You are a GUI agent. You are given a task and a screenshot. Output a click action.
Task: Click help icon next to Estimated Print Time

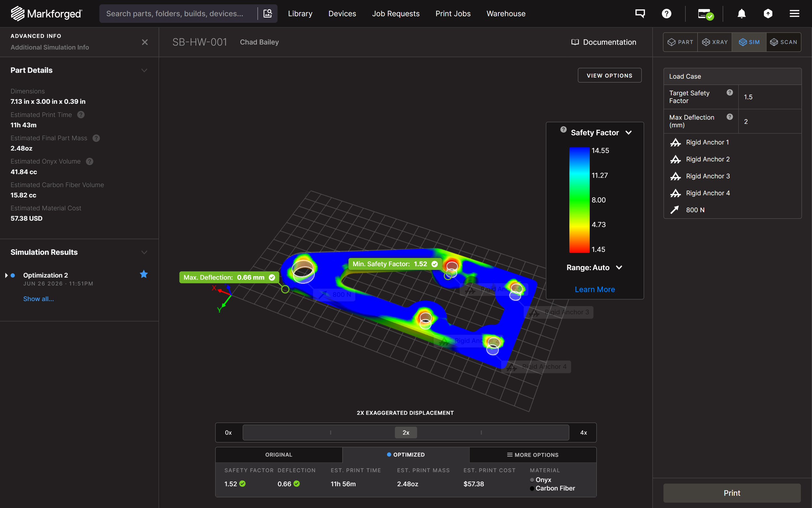tap(81, 115)
